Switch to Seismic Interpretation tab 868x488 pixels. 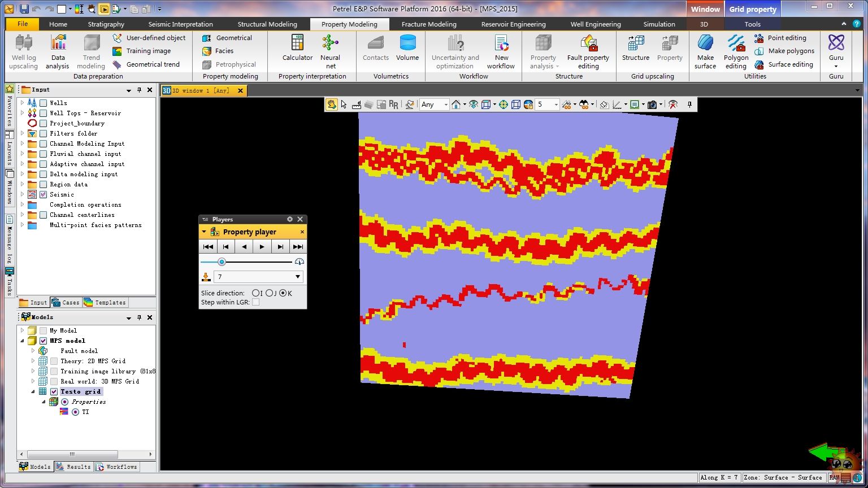click(181, 24)
